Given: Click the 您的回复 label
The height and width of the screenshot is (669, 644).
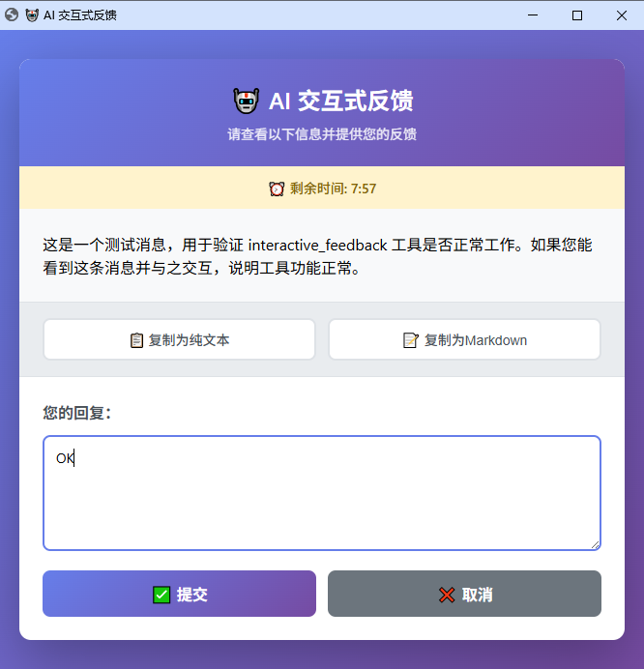Looking at the screenshot, I should click(x=77, y=413).
